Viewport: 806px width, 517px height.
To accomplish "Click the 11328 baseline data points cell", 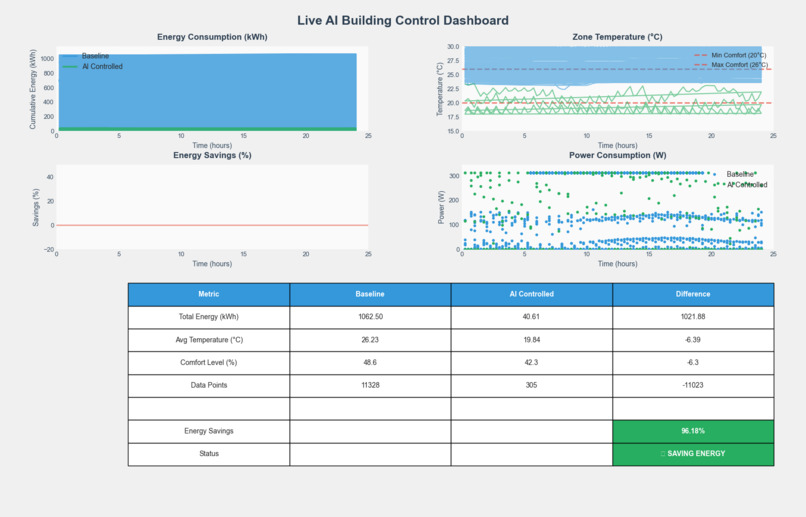I will (370, 385).
